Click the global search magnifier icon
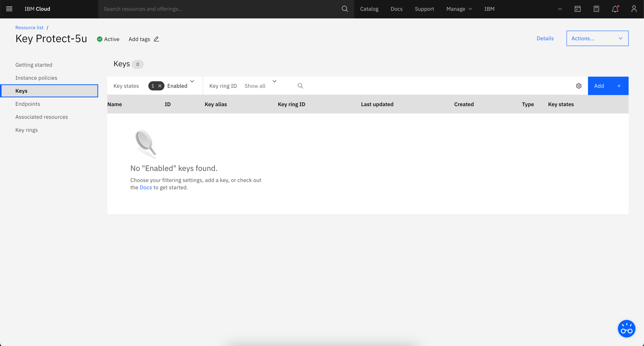The height and width of the screenshot is (346, 644). click(x=345, y=9)
